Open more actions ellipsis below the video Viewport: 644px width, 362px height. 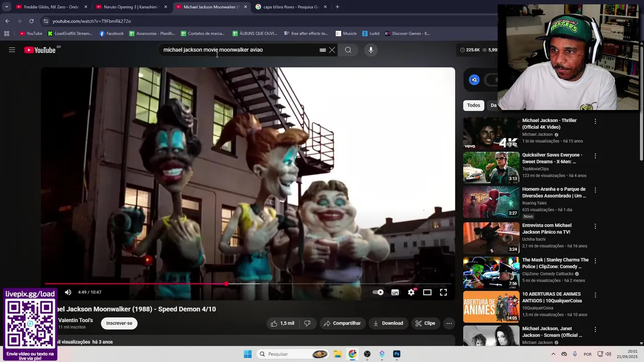click(449, 323)
